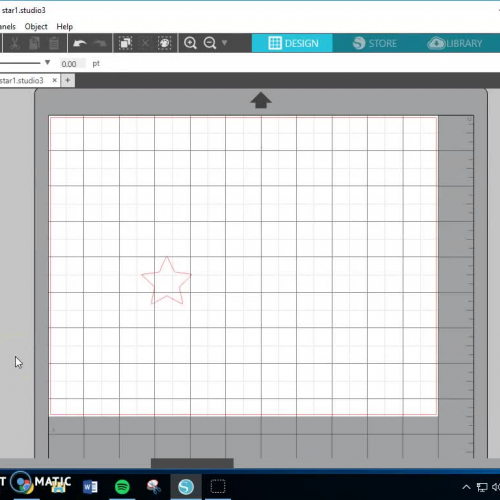Viewport: 500px width, 500px height.
Task: Switch to the DESIGN tab
Action: pyautogui.click(x=292, y=43)
